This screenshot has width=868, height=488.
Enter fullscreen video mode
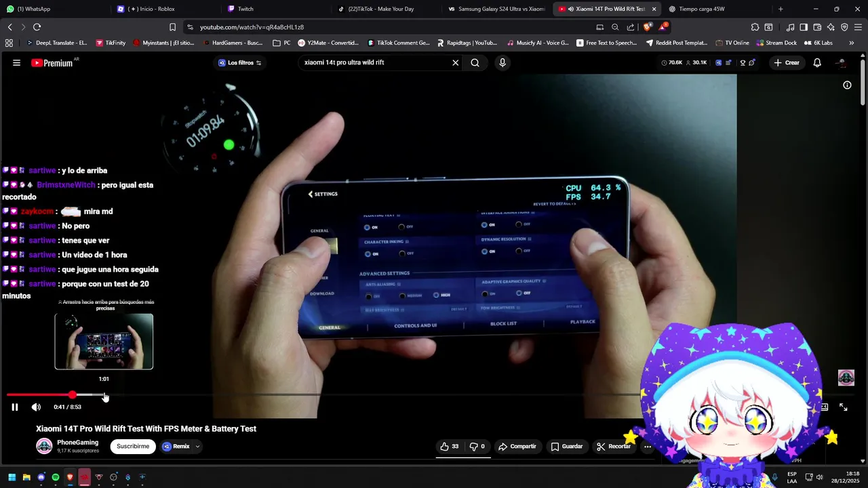[844, 407]
